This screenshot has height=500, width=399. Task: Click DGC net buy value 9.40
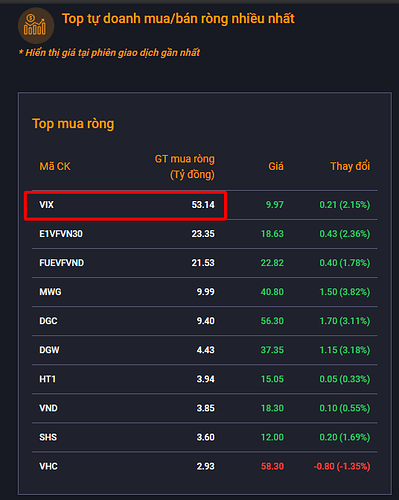[206, 321]
